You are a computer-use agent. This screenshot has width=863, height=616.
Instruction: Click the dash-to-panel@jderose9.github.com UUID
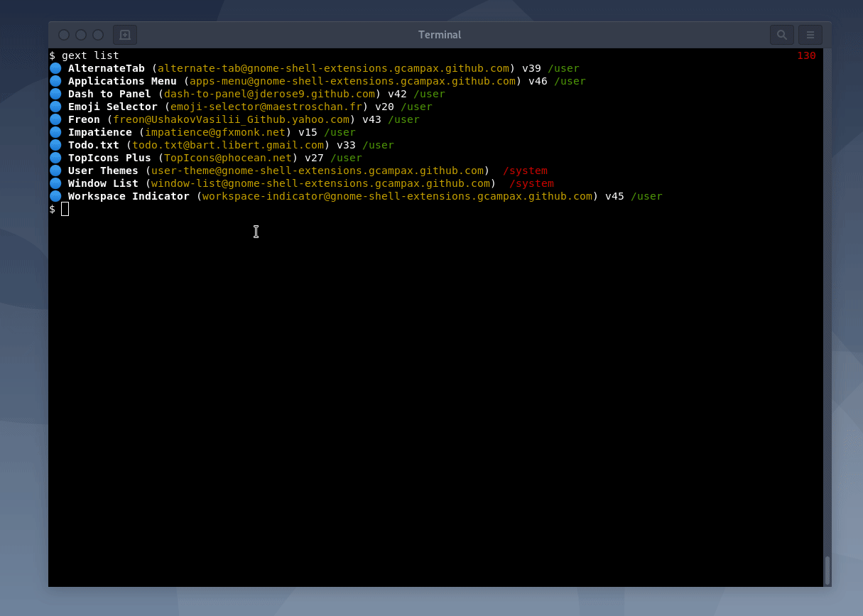click(270, 94)
